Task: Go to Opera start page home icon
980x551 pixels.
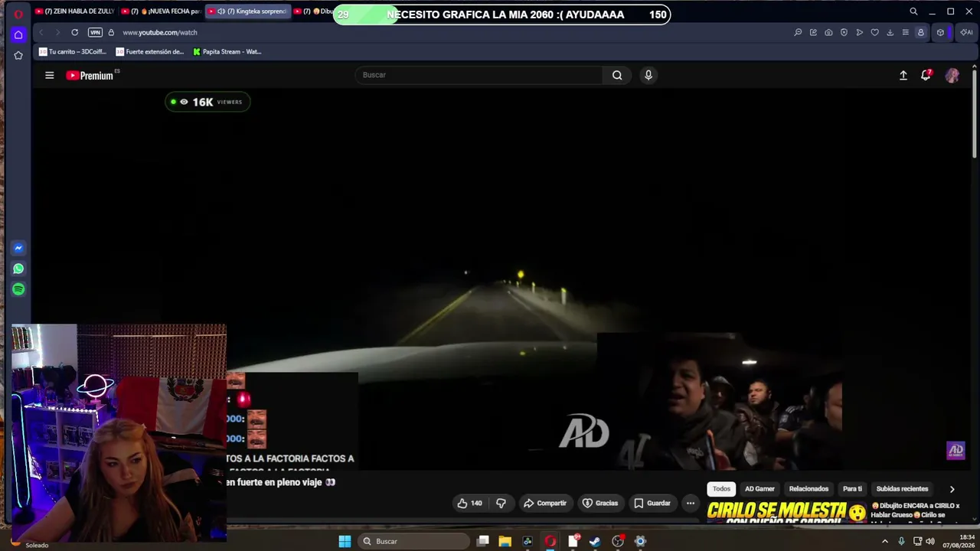Action: [x=18, y=34]
